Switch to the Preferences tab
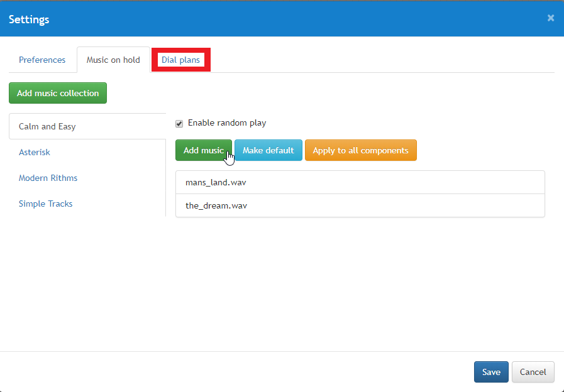 pyautogui.click(x=42, y=60)
